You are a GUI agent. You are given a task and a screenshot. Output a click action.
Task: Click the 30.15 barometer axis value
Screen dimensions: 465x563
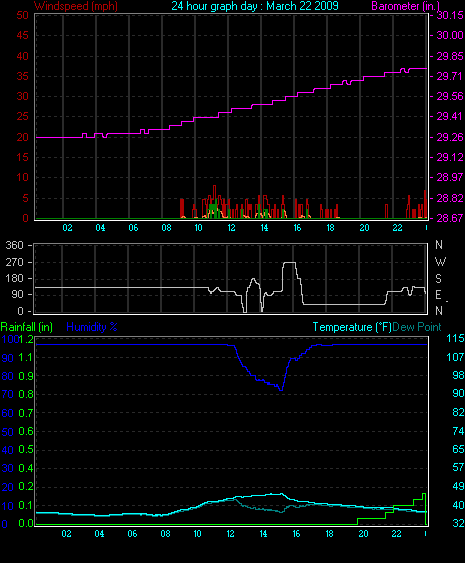[450, 15]
